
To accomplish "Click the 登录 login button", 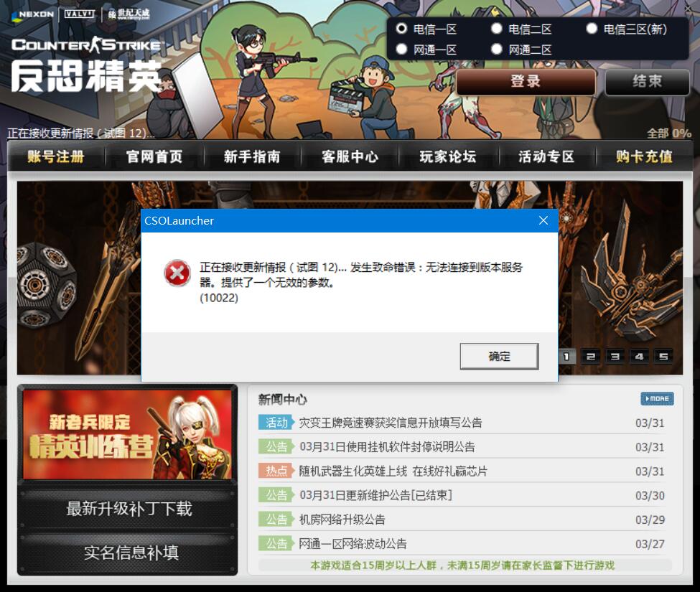I will point(526,82).
